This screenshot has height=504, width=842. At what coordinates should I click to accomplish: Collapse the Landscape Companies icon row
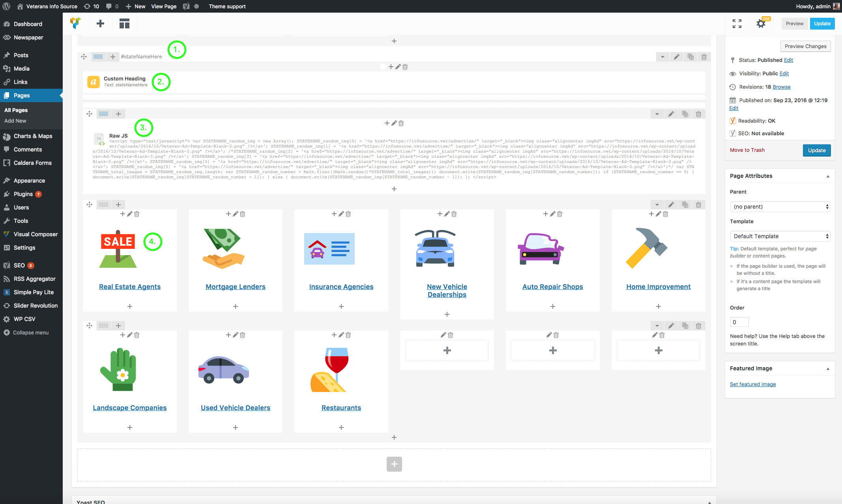click(657, 326)
